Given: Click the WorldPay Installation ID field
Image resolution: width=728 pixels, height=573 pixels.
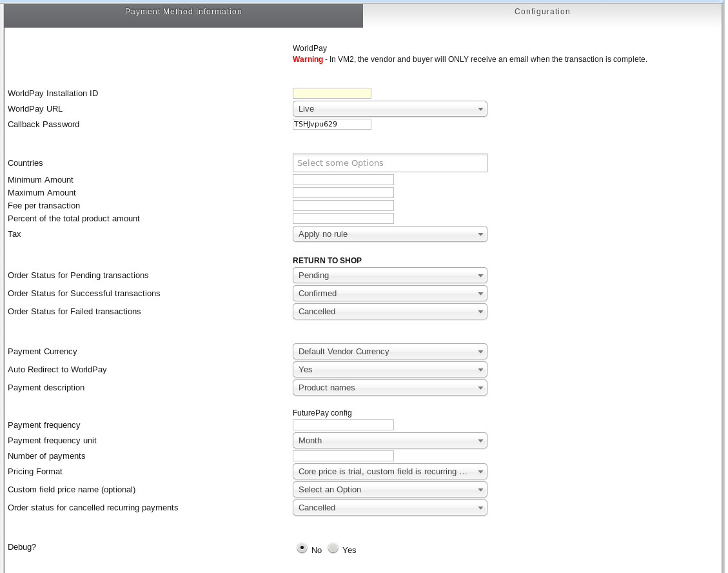Looking at the screenshot, I should click(x=332, y=94).
